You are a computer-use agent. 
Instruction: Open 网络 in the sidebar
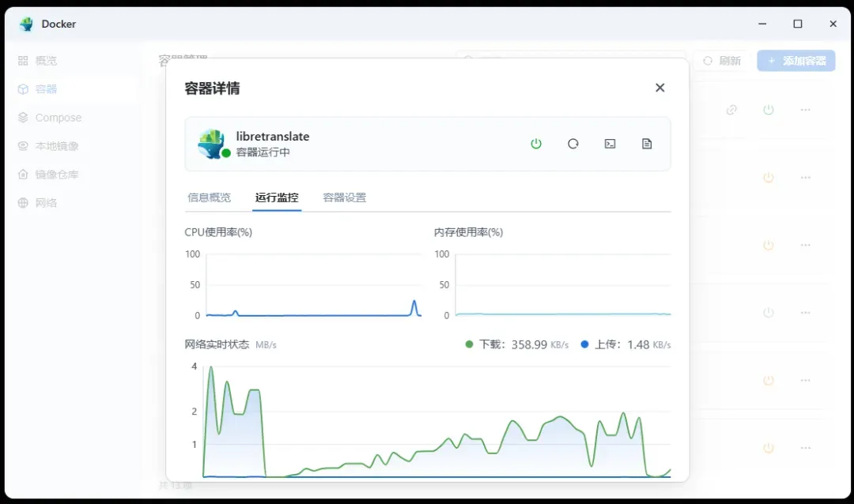[46, 203]
